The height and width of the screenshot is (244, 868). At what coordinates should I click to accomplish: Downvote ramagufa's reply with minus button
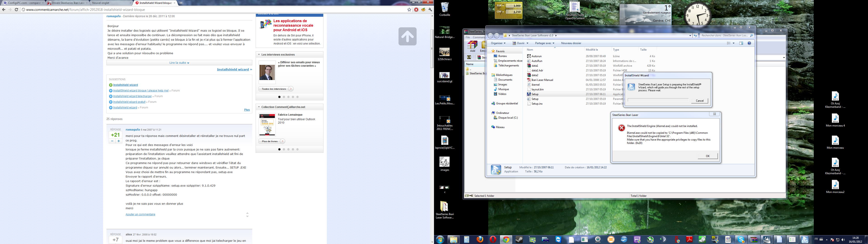112,141
